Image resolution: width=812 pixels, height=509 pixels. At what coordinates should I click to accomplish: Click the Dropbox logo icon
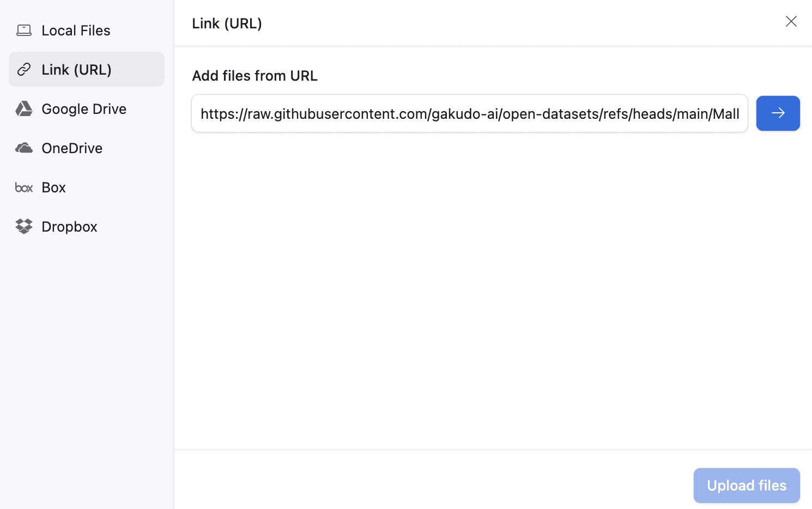(24, 227)
